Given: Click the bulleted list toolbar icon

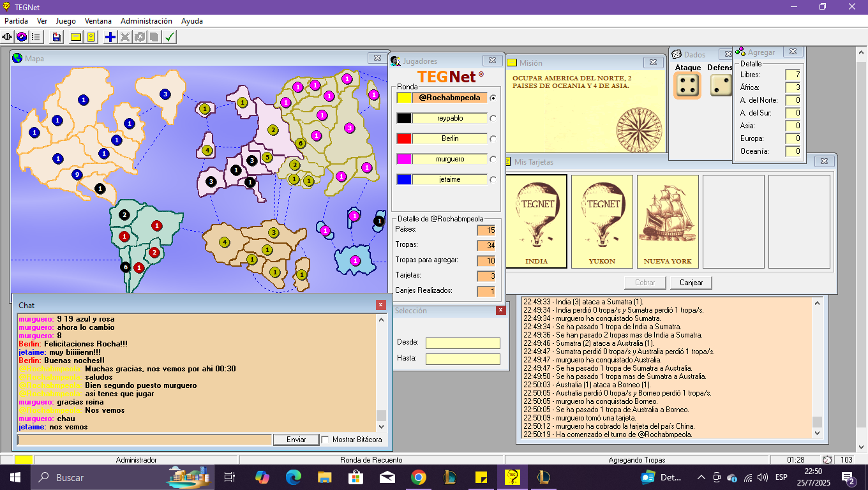Looking at the screenshot, I should [36, 37].
